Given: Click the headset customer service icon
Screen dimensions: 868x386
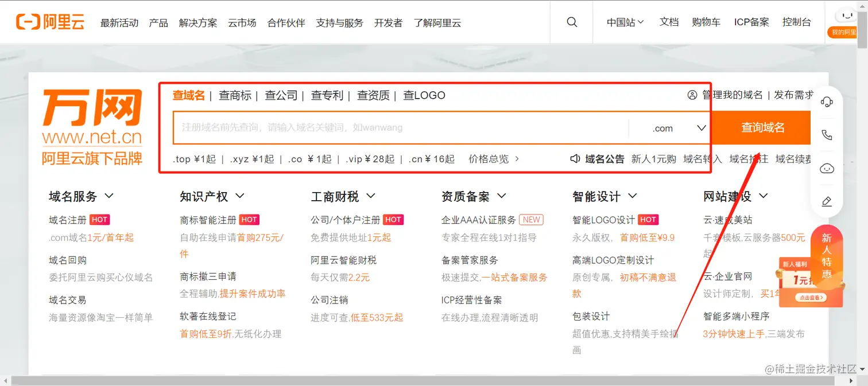Looking at the screenshot, I should coord(827,102).
